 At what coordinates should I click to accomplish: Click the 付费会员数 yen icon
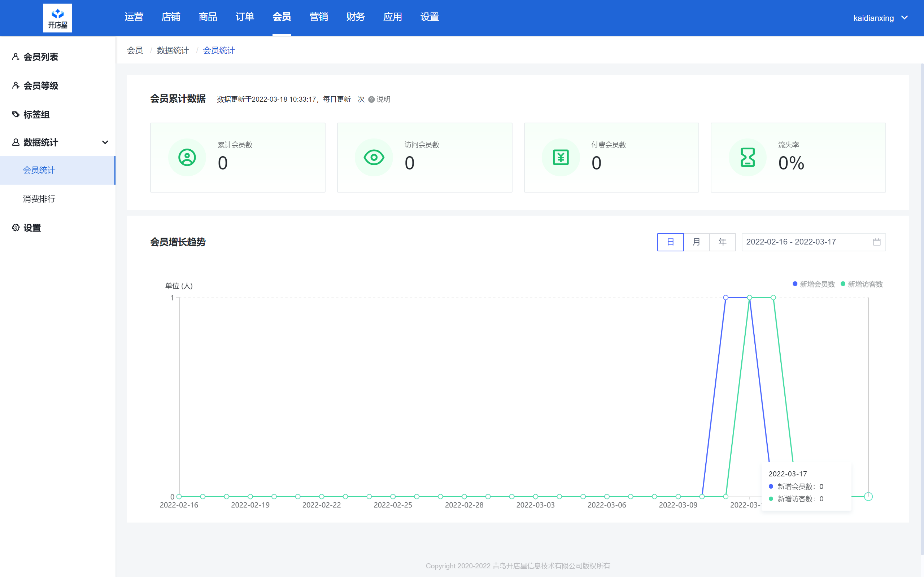[561, 157]
